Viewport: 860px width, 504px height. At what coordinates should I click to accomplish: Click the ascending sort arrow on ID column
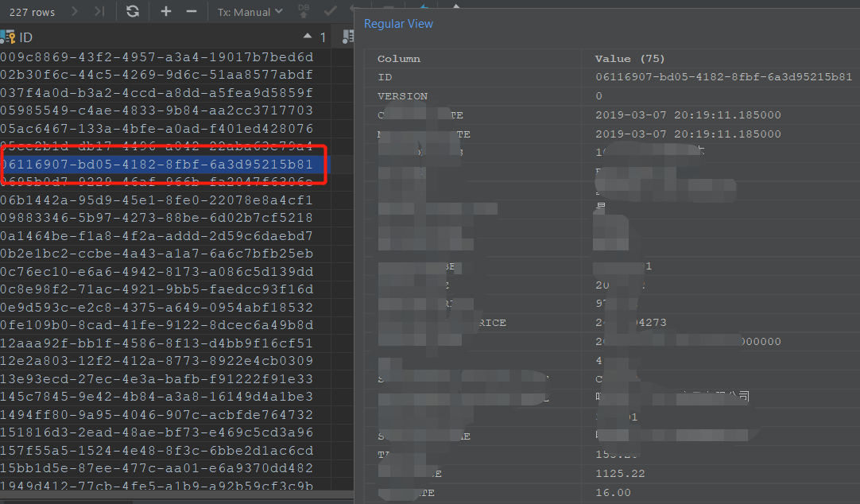(307, 37)
